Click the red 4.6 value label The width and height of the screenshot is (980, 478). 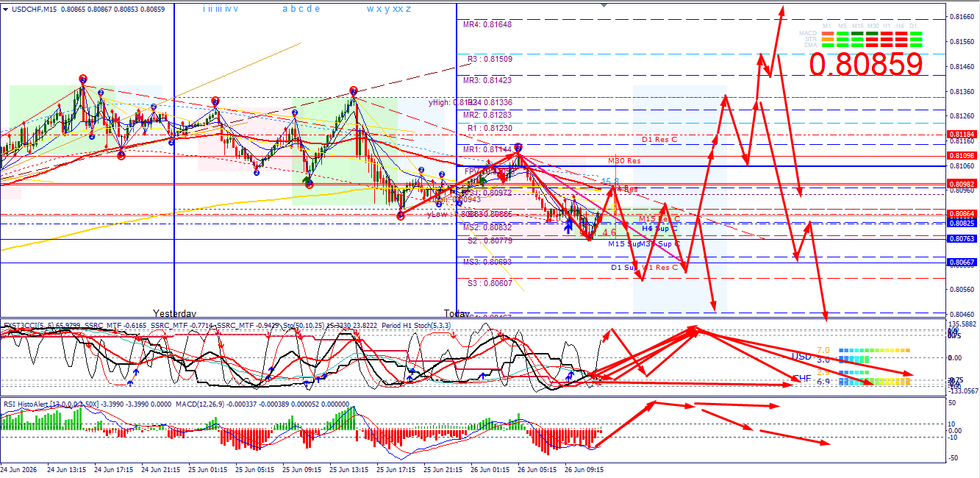tap(609, 232)
